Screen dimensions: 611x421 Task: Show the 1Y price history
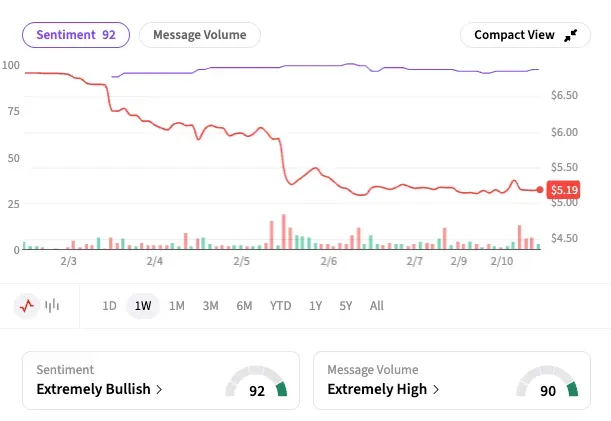tap(315, 306)
